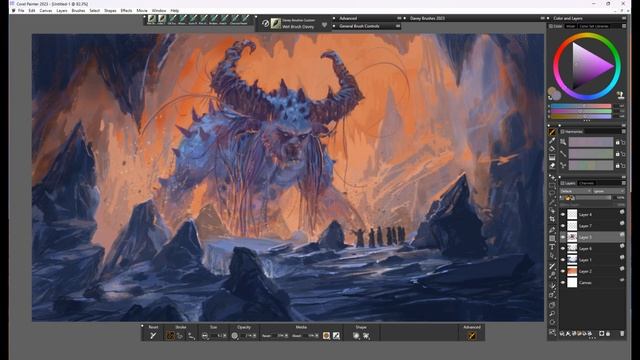
Task: Click Layer 2 thumbnail
Action: [572, 271]
